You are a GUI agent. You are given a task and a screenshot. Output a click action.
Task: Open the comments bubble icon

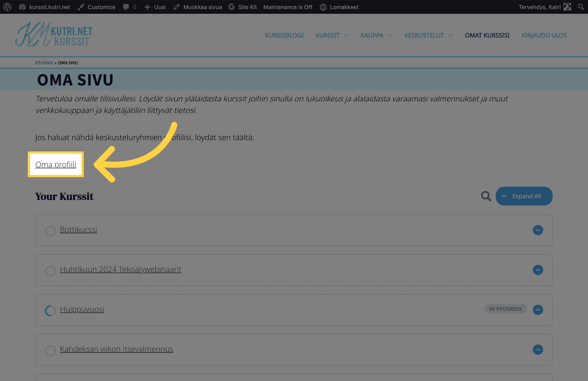click(x=126, y=7)
